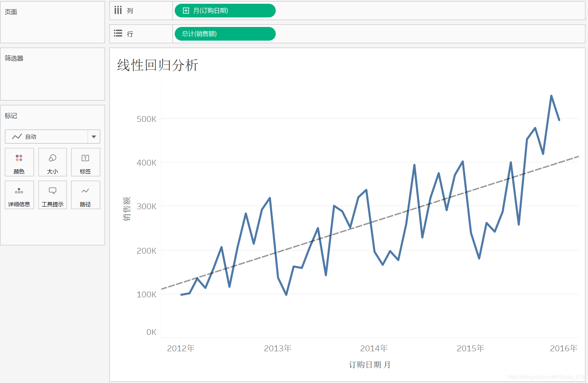Image resolution: width=588 pixels, height=383 pixels.
Task: Select the 自动 mark type combo box
Action: click(53, 137)
